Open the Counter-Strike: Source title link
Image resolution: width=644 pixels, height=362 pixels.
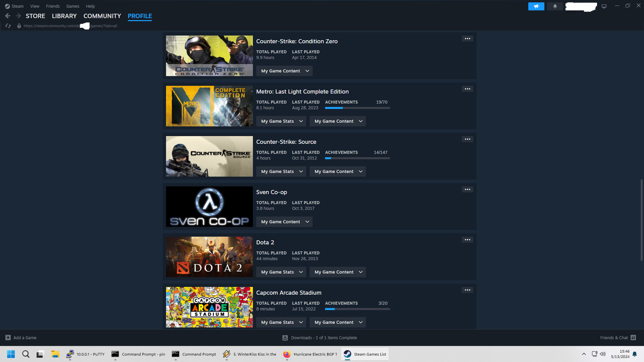click(x=286, y=142)
